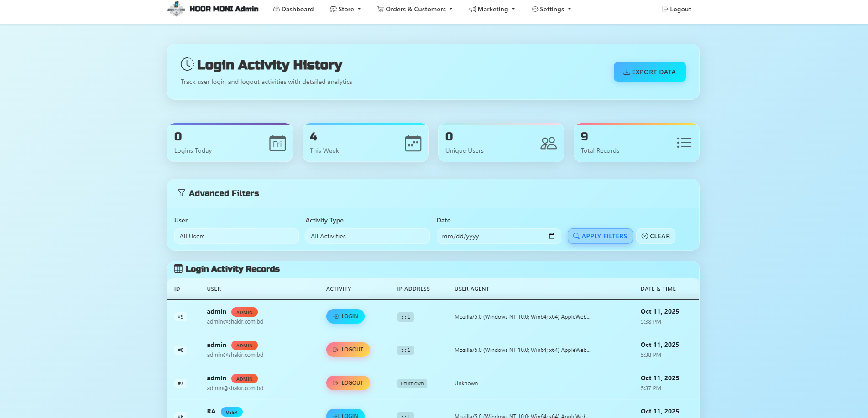The image size is (868, 418).
Task: Click the Logout link
Action: tap(676, 9)
